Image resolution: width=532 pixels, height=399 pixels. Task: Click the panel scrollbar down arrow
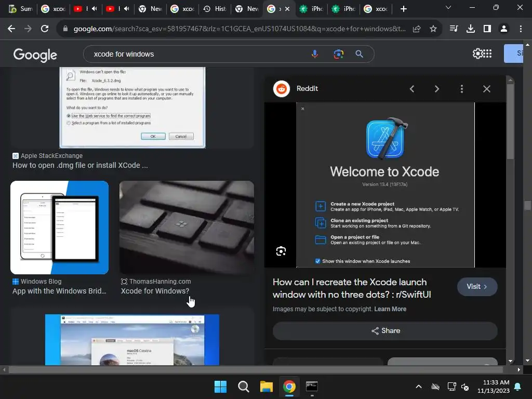coord(510,362)
